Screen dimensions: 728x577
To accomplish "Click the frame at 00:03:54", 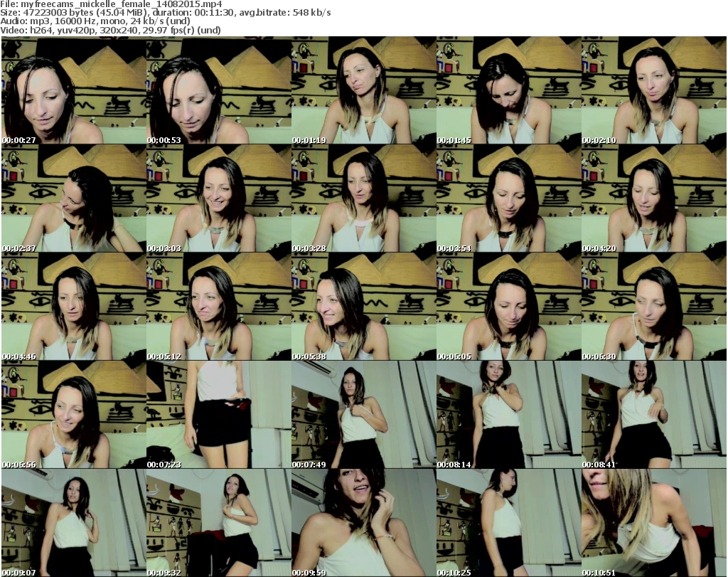I will pyautogui.click(x=509, y=198).
